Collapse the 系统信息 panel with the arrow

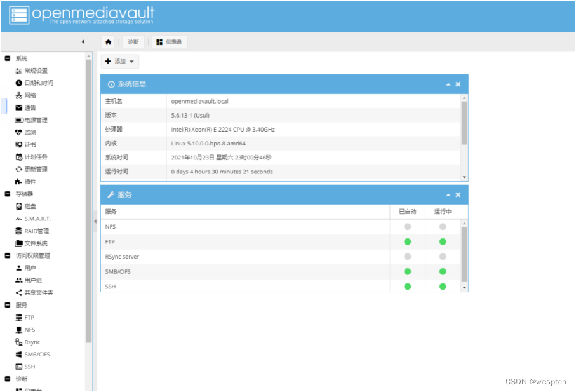(448, 84)
